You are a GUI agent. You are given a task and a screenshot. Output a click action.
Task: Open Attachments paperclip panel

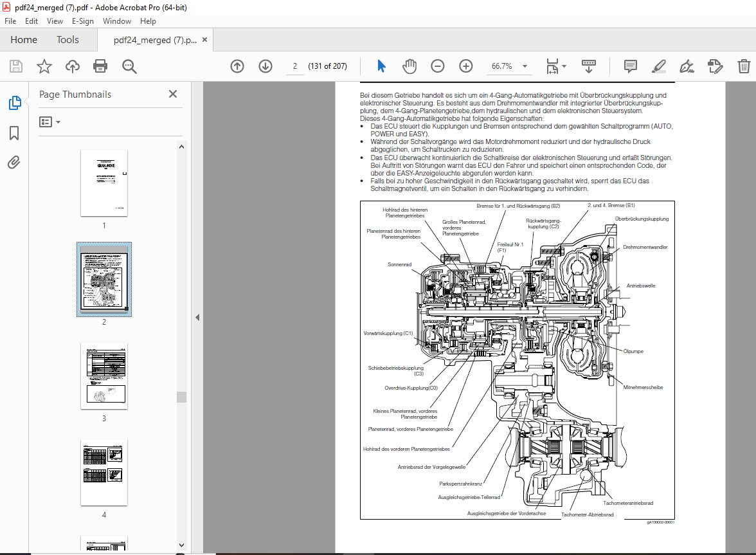(14, 163)
